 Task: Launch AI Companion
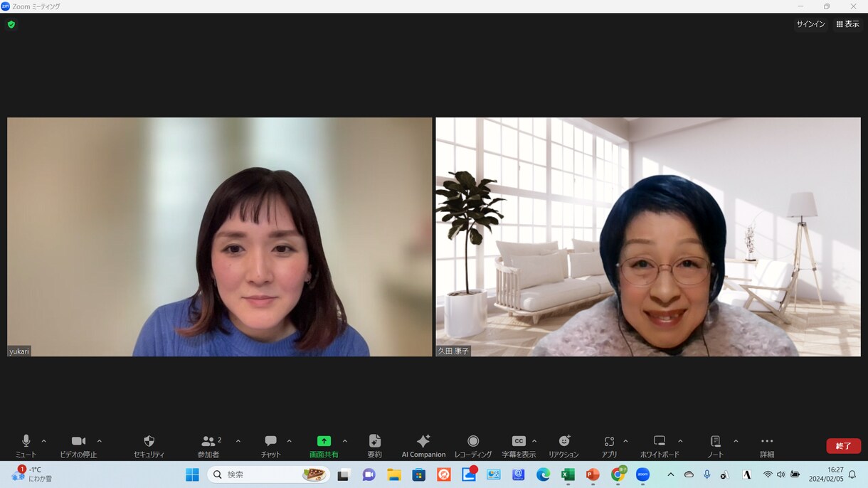tap(423, 446)
